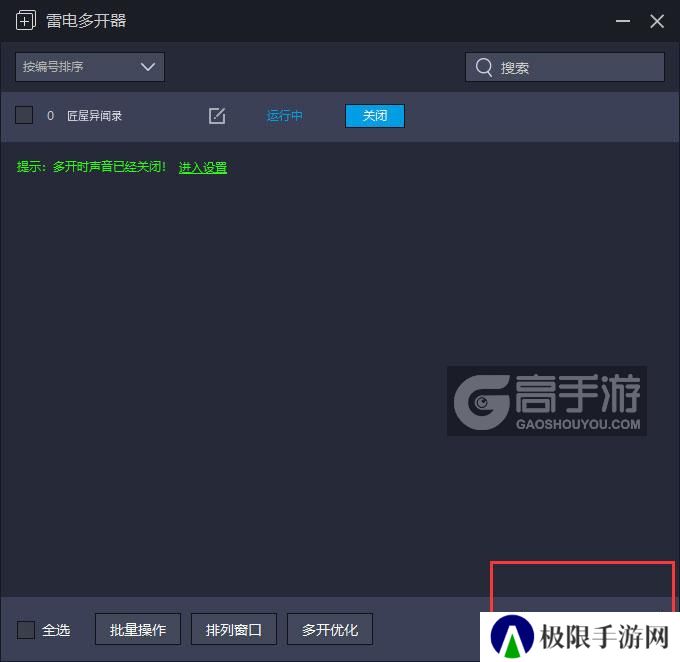The width and height of the screenshot is (680, 662).
Task: Open the 批量操作 batch operations button
Action: (138, 629)
